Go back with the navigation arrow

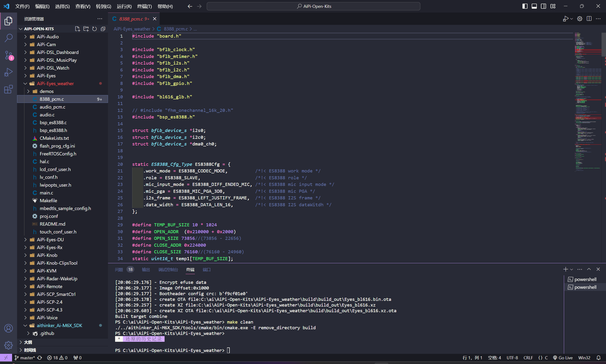pyautogui.click(x=190, y=6)
